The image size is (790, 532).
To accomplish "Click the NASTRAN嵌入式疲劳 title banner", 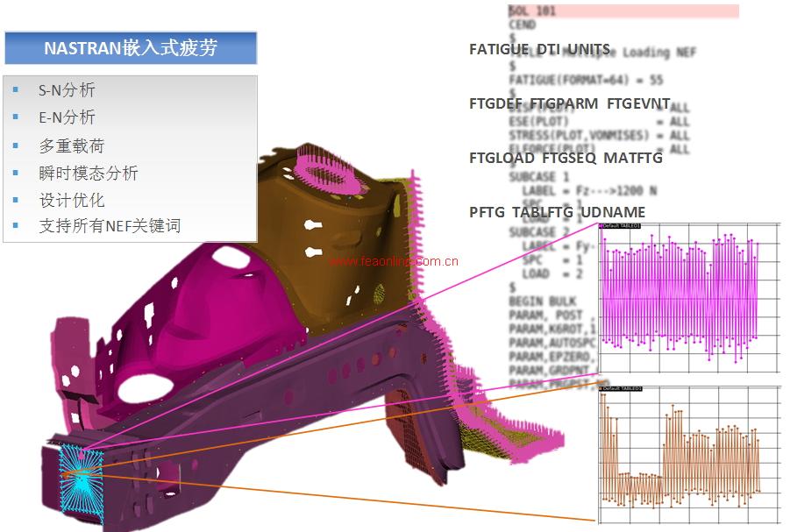I will click(131, 48).
